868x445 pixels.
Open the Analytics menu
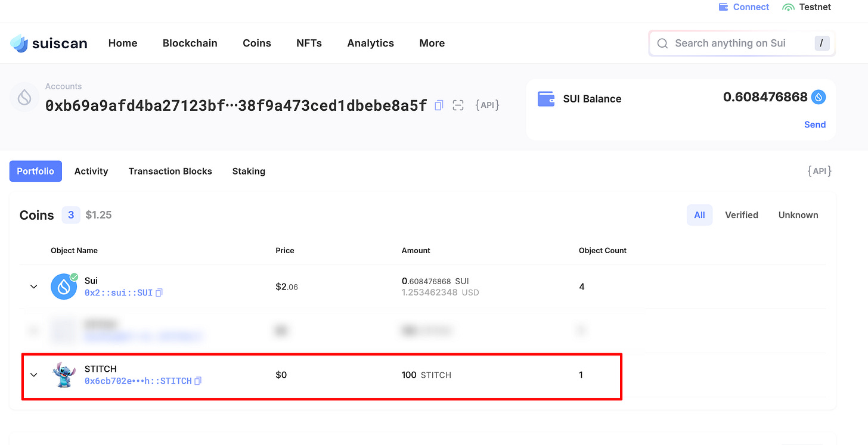371,43
